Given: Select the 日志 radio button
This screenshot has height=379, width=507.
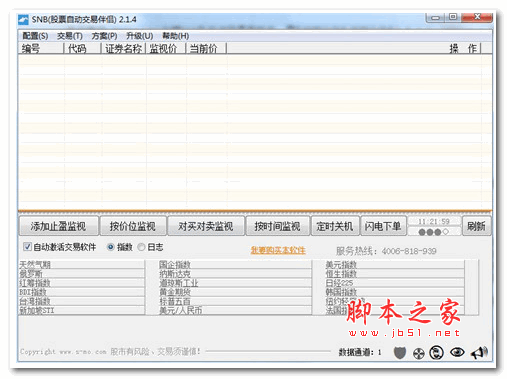Looking at the screenshot, I should click(141, 247).
